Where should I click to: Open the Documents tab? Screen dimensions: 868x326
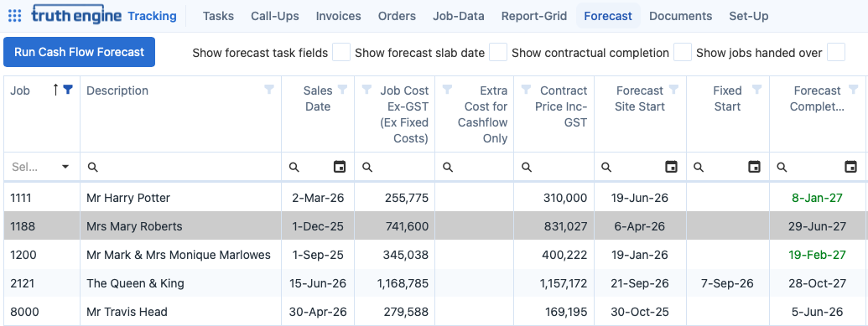pyautogui.click(x=680, y=16)
